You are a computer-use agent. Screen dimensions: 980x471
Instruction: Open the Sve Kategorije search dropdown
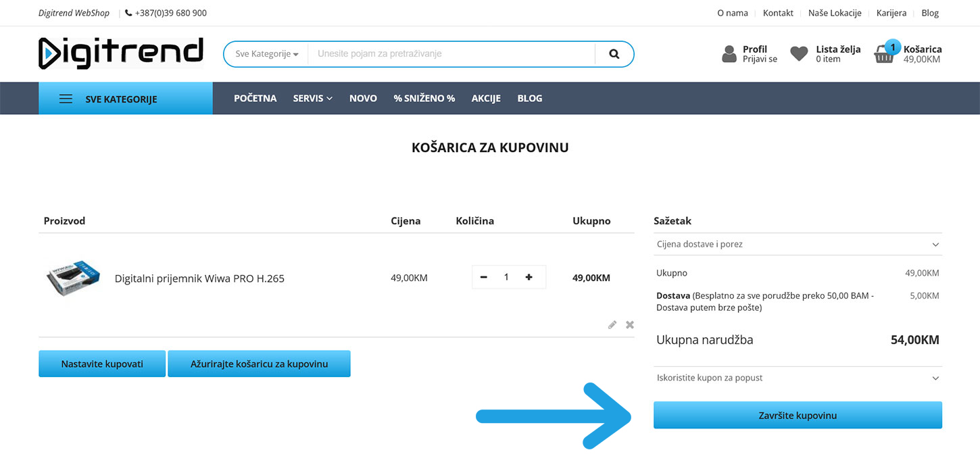(266, 54)
